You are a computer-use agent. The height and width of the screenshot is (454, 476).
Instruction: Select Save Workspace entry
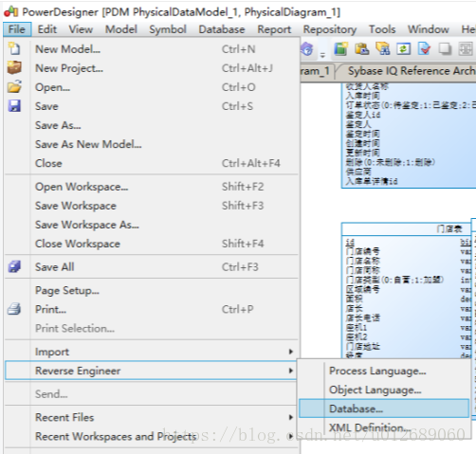tap(152, 206)
